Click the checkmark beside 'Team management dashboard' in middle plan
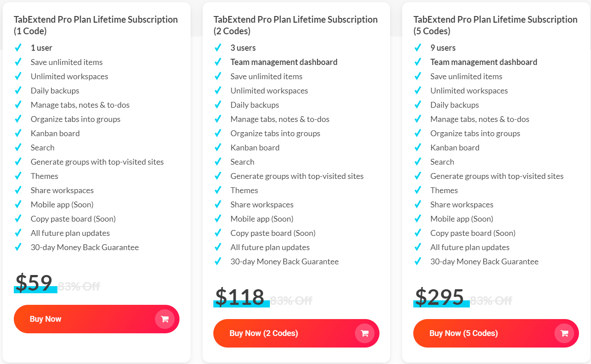Viewport: 591px width, 364px height. pos(218,62)
